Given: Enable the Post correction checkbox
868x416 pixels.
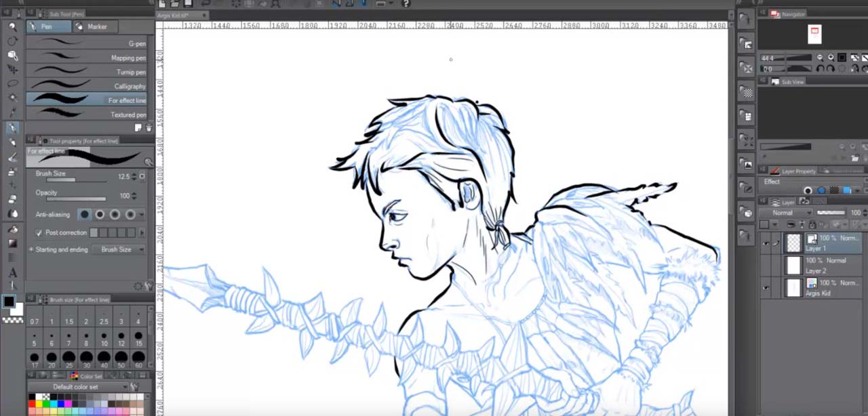Looking at the screenshot, I should tap(39, 233).
